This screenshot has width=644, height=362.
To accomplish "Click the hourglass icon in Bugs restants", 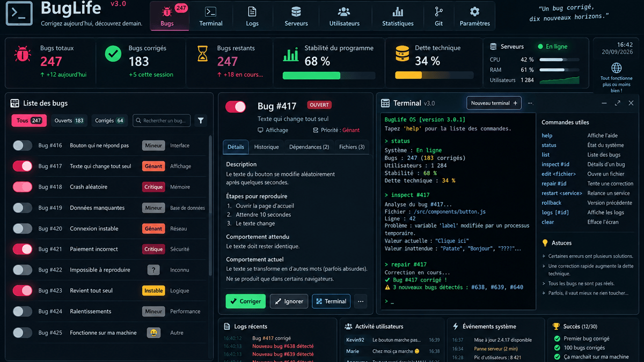I will coord(202,54).
